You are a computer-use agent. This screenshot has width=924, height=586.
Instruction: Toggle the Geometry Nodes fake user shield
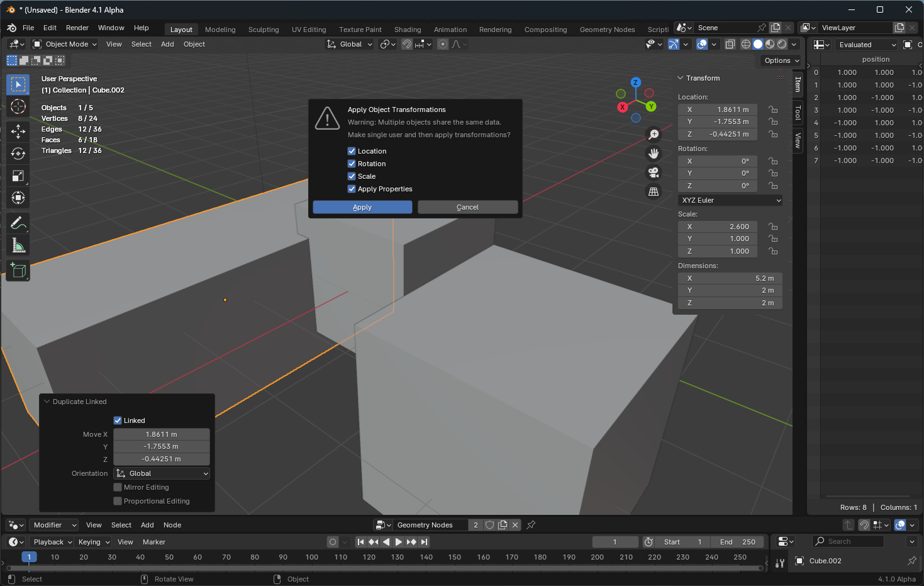(490, 525)
